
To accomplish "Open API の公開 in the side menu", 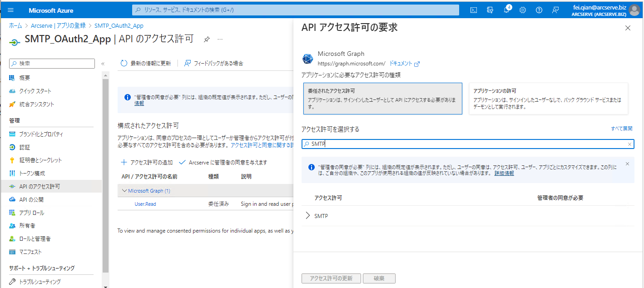I will 31,200.
